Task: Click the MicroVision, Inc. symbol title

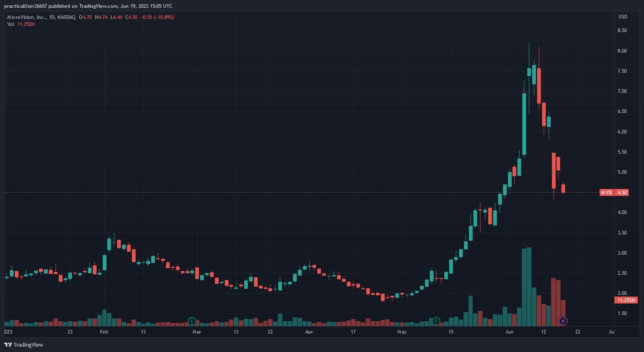Action: (x=26, y=17)
